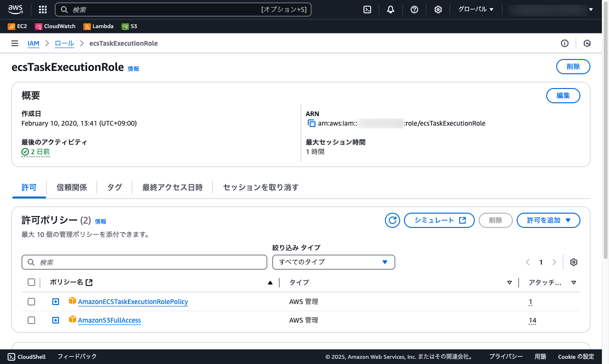This screenshot has width=609, height=364.
Task: Sort by type column arrow
Action: point(510,283)
